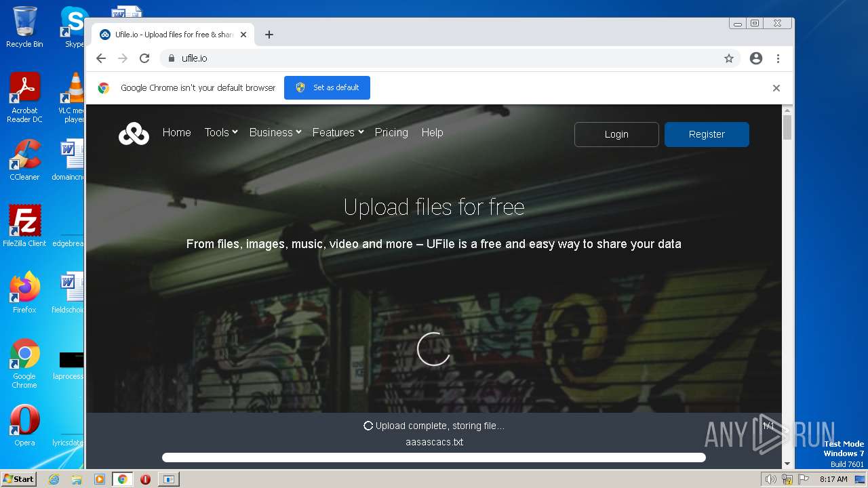The width and height of the screenshot is (868, 488).
Task: Close the Ufile.io browser tab
Action: [x=243, y=35]
